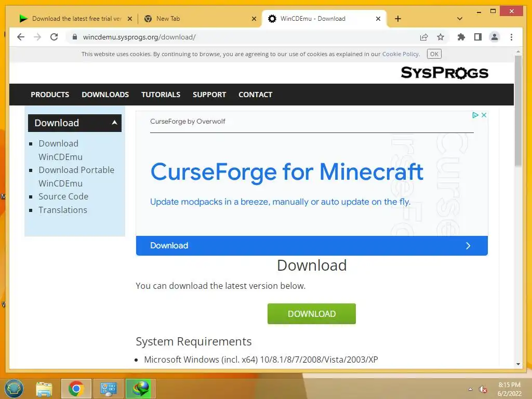Open the Chrome extensions puzzle icon
Screen dimensions: 532x399
tap(461, 37)
